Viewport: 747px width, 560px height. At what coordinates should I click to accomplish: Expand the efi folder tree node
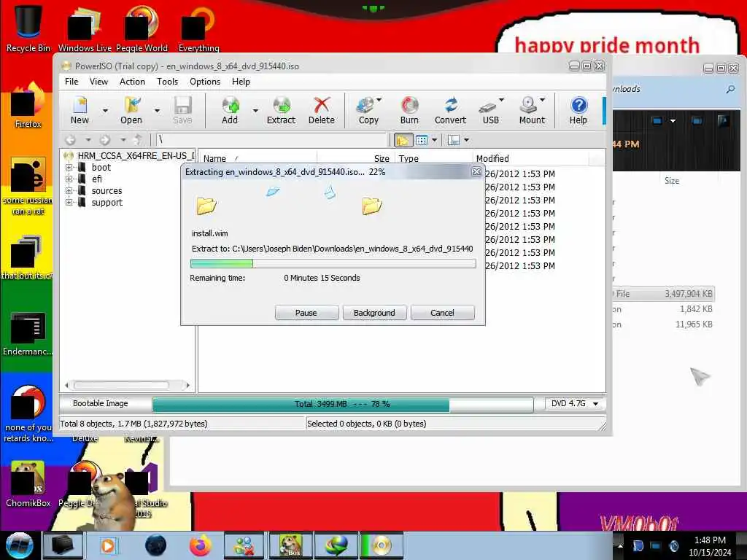point(69,179)
